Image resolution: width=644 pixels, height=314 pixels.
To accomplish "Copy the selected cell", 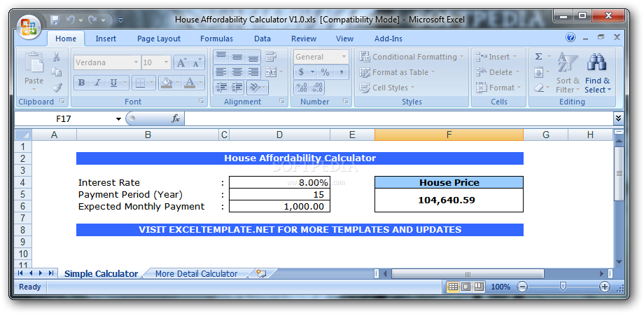I will (56, 72).
